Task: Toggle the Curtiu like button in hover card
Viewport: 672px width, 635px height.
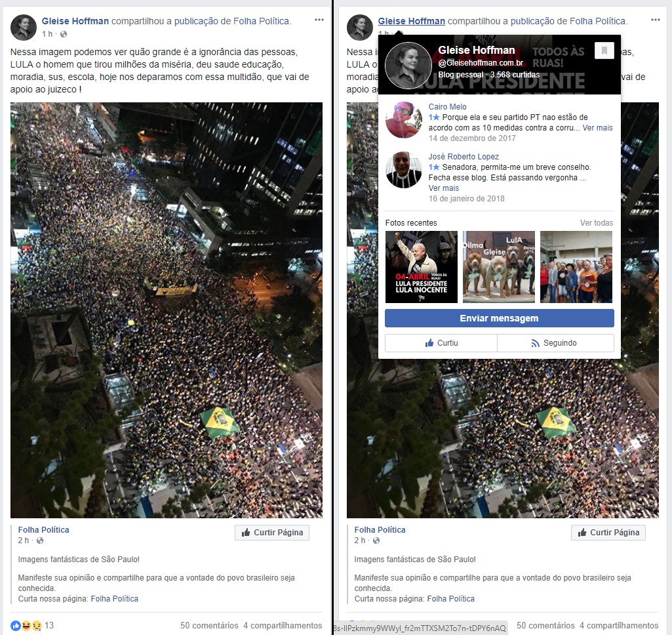Action: click(x=441, y=343)
